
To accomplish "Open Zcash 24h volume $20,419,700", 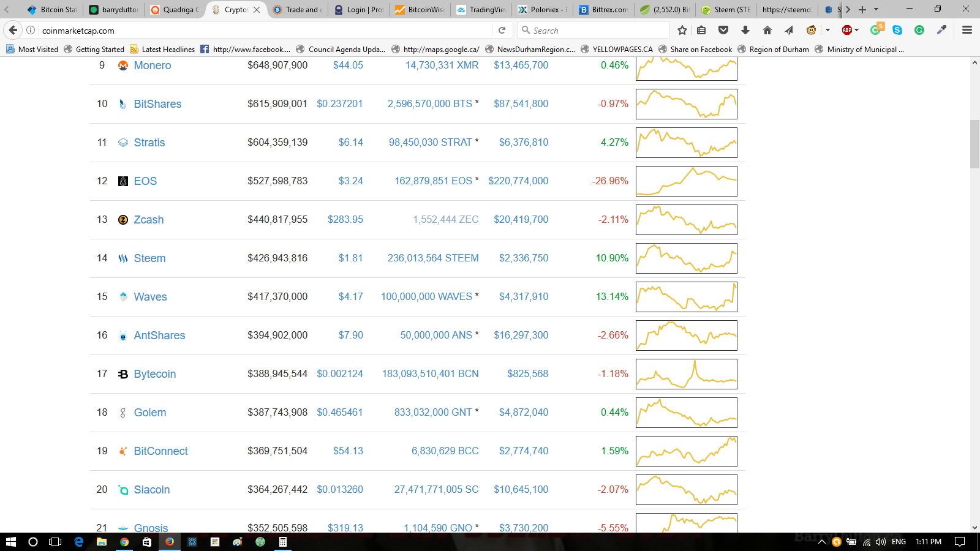I will (x=521, y=220).
